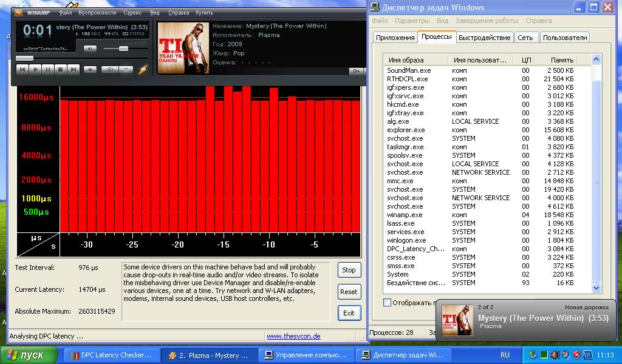Screen dimensions: 622x364
Task: Stop Winamp playback
Action: [x=61, y=69]
